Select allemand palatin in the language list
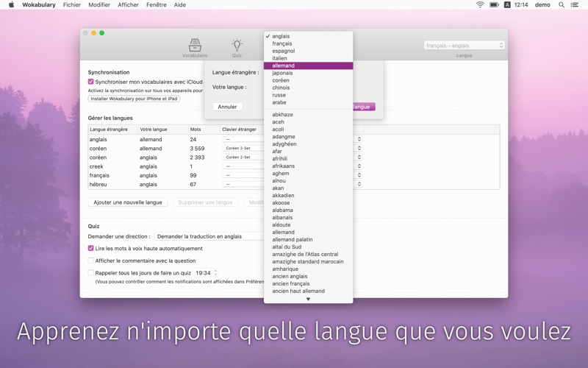 point(308,239)
